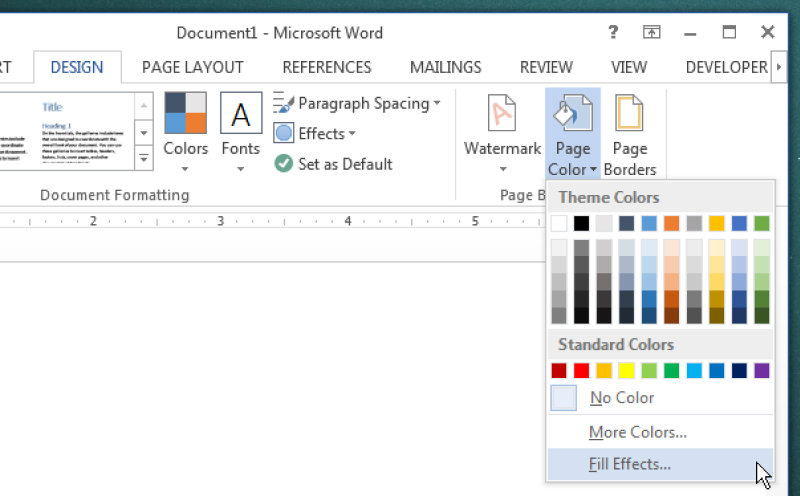Expand Watermark dropdown arrow
Screen dimensions: 800x500
[x=503, y=168]
